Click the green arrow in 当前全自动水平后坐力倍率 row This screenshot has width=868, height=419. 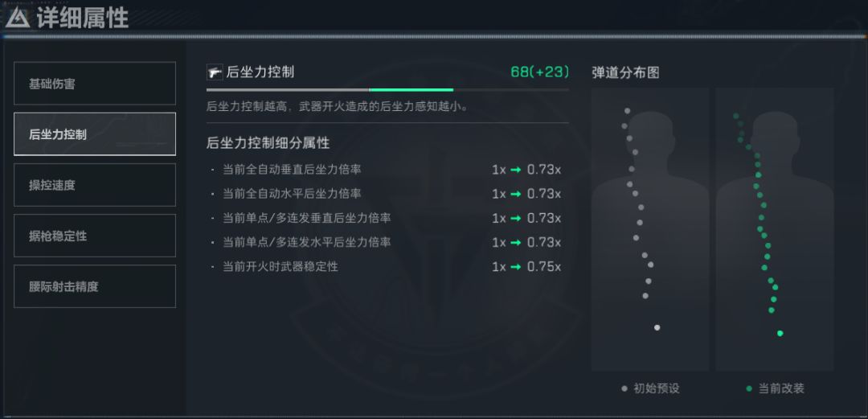[515, 194]
